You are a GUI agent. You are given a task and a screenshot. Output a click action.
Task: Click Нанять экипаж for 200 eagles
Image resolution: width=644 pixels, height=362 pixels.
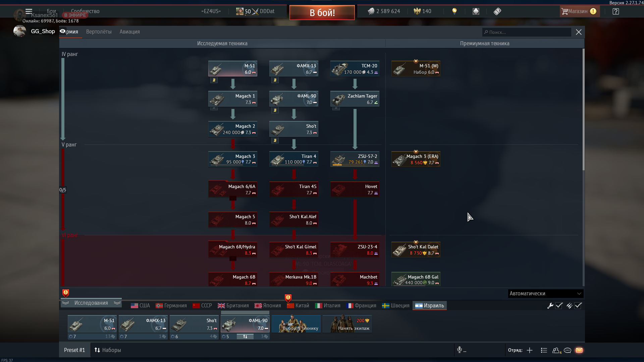[347, 324]
